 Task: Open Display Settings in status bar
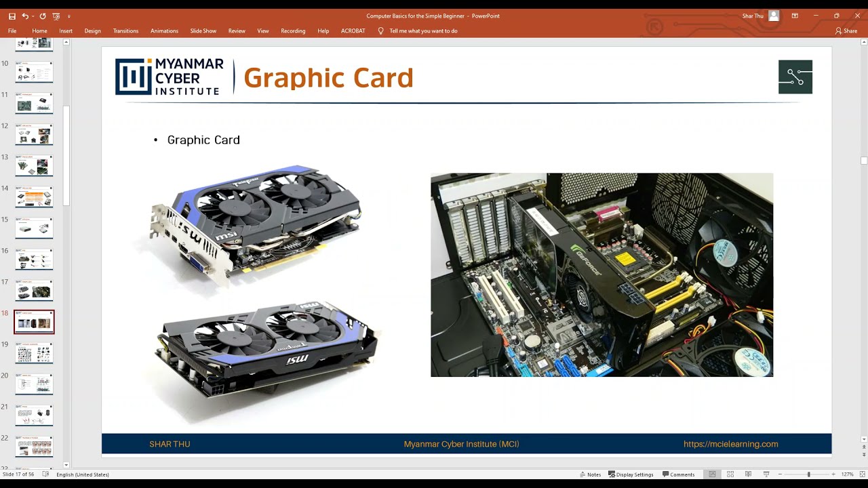click(631, 474)
